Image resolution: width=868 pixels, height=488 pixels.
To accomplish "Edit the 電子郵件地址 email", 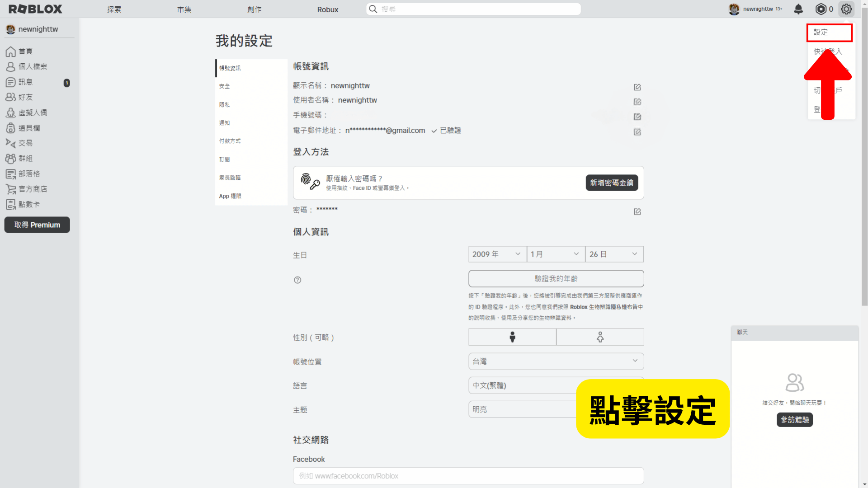I will pos(637,132).
